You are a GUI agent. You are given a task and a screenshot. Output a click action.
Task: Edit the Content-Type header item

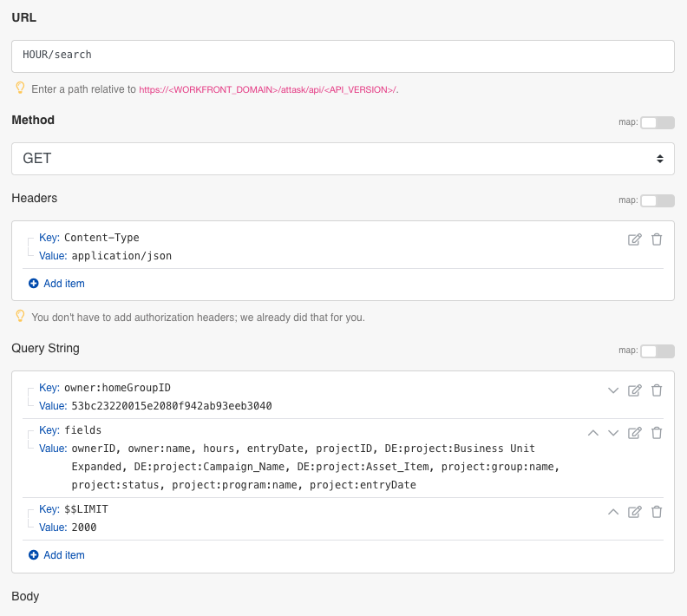634,239
